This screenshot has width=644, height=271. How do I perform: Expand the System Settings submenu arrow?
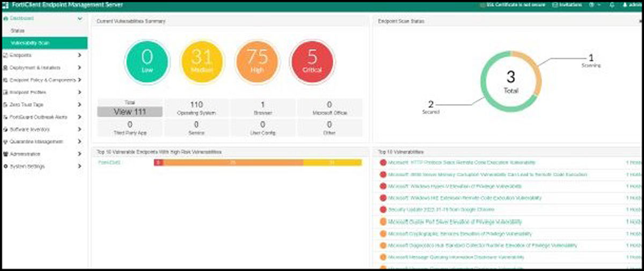79,166
